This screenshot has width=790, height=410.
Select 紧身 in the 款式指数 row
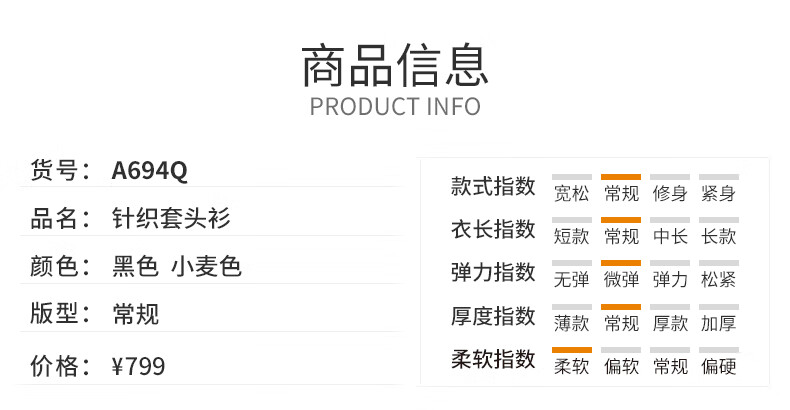pyautogui.click(x=718, y=193)
